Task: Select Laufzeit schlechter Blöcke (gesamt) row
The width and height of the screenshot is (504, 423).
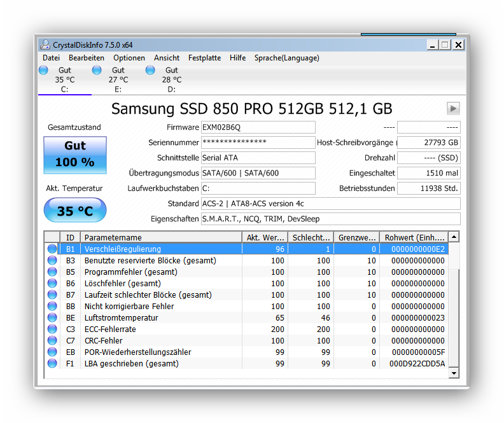Action: [246, 295]
